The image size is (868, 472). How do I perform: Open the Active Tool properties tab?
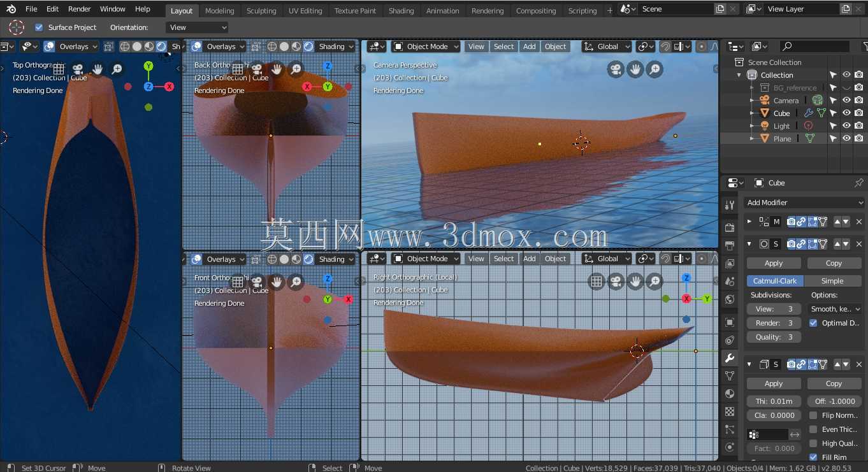pyautogui.click(x=730, y=205)
